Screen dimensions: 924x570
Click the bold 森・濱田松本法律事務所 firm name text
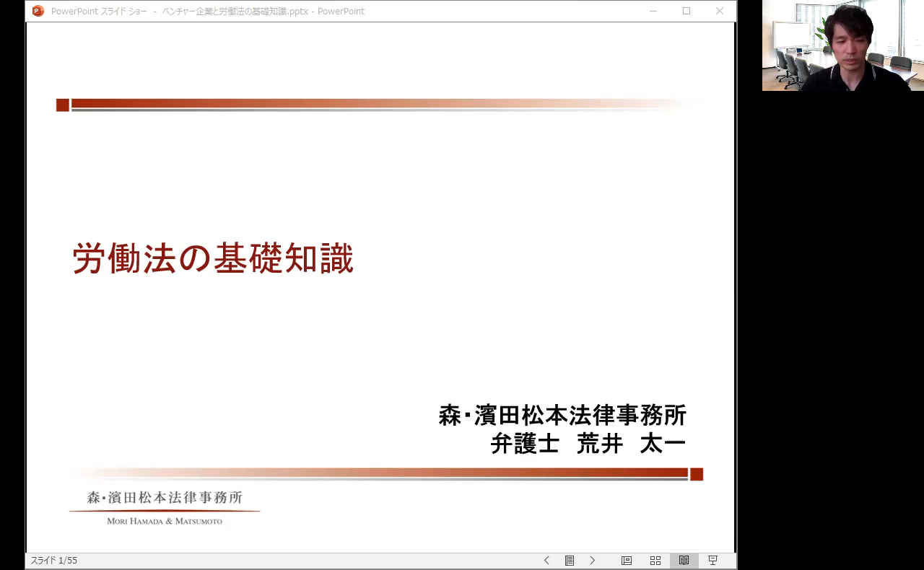pyautogui.click(x=562, y=415)
